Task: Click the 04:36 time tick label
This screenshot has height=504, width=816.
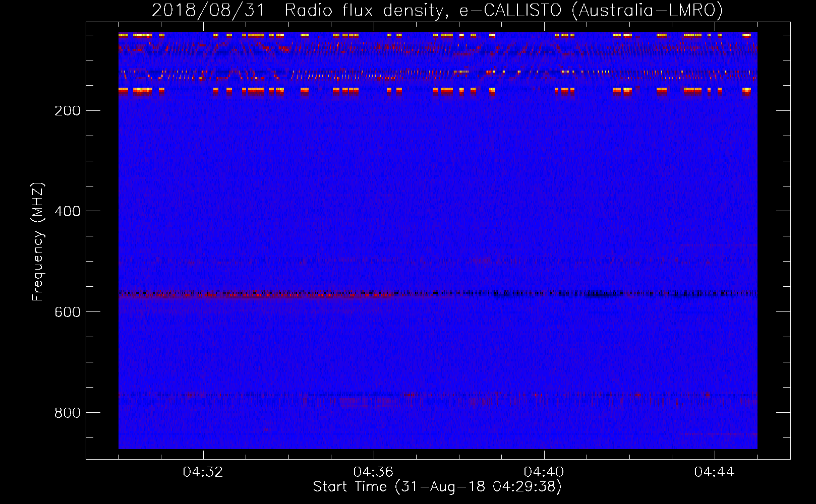Action: point(373,472)
